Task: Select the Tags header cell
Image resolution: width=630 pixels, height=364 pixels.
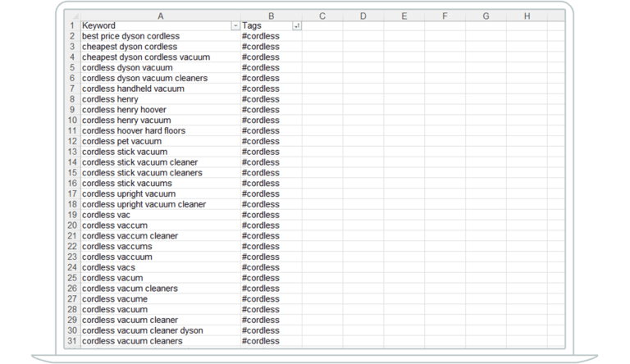Action: [x=272, y=25]
